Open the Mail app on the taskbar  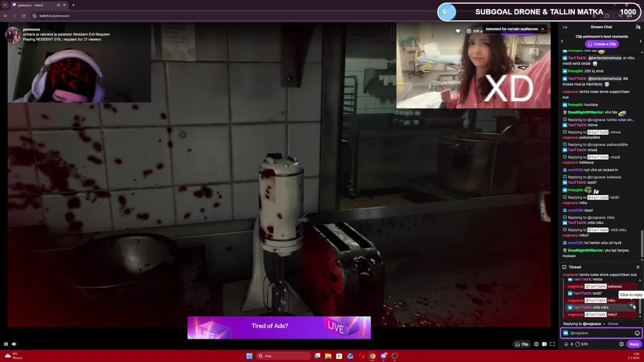point(350,356)
